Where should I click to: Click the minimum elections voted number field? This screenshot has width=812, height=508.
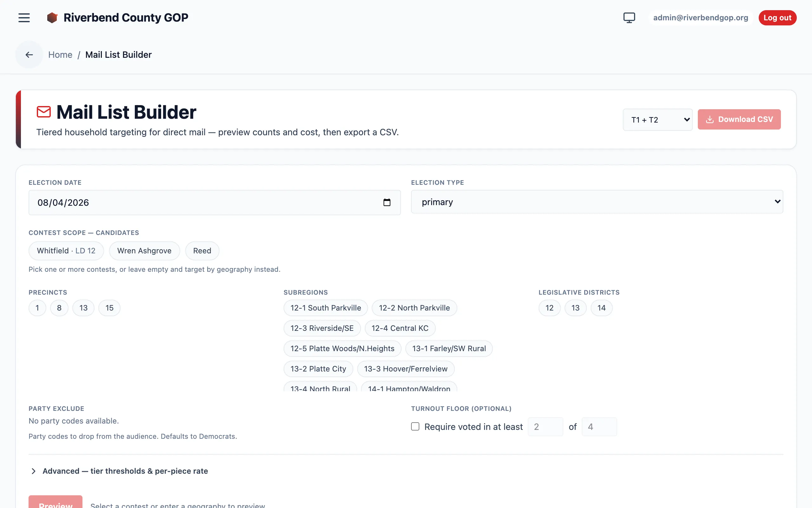[546, 427]
